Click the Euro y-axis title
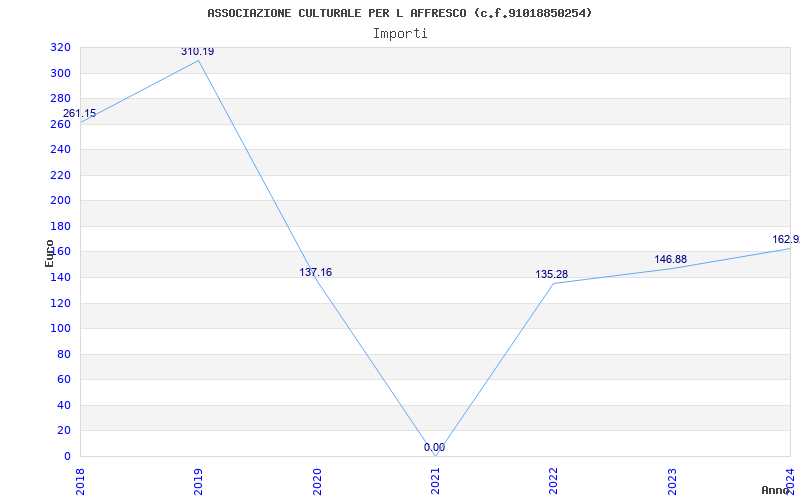 coord(49,253)
